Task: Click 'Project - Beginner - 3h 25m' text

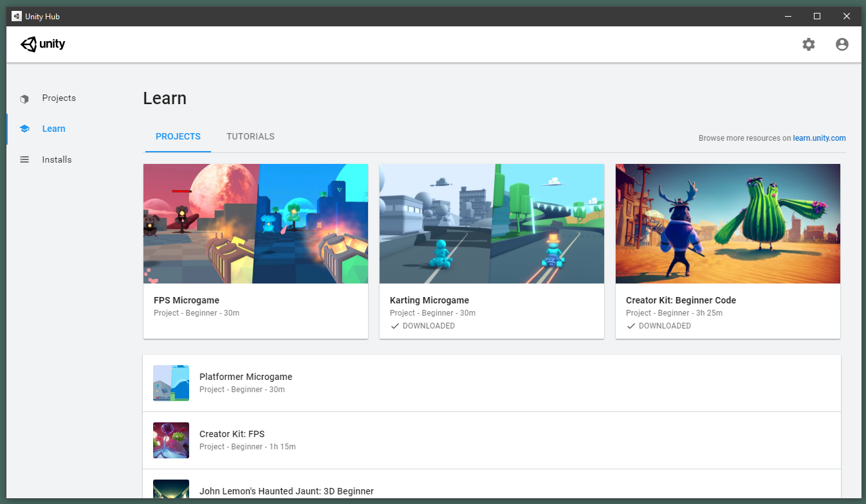Action: click(674, 313)
